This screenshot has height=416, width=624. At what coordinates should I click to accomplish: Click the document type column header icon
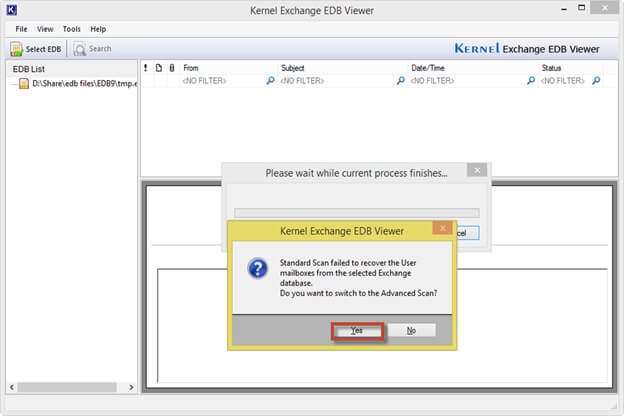159,68
